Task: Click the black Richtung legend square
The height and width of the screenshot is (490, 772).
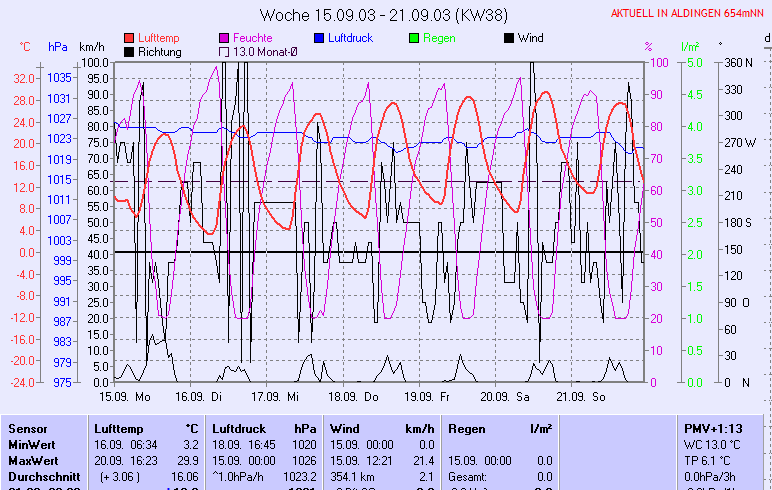Action: (129, 51)
